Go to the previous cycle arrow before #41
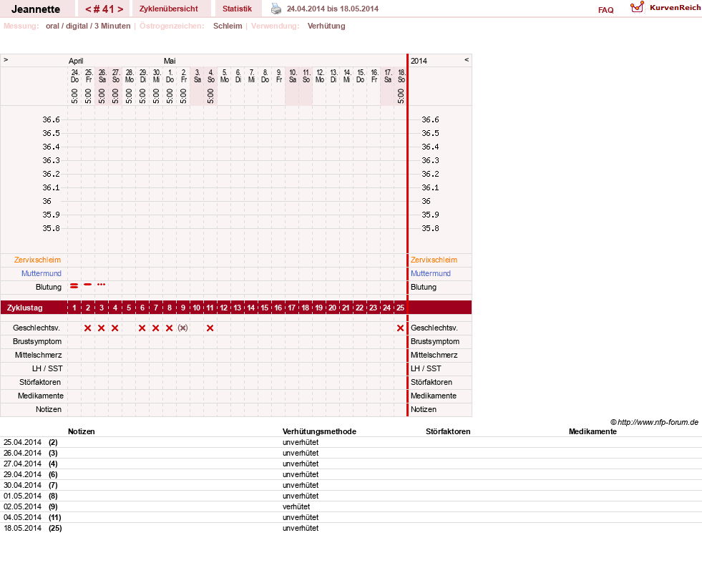The image size is (702, 588). (x=88, y=9)
